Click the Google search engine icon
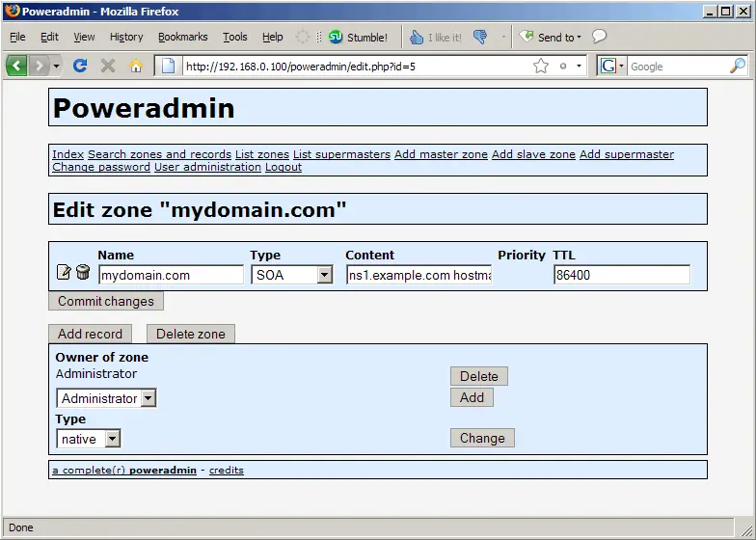The image size is (756, 540). point(607,66)
